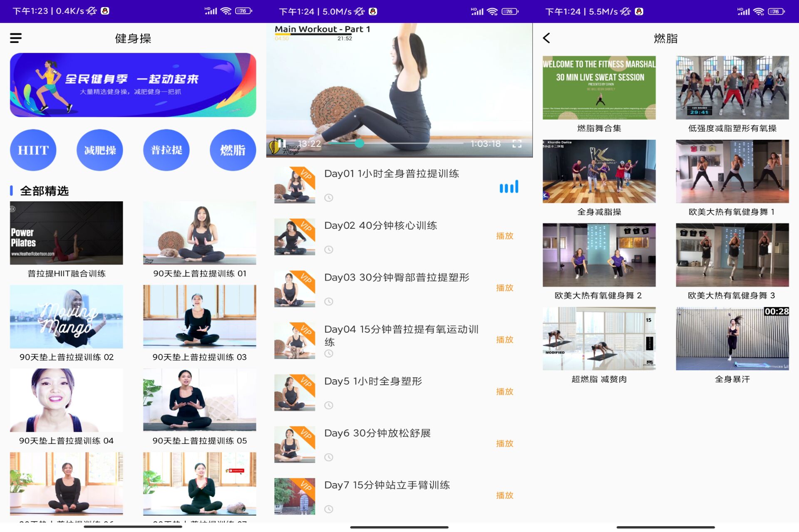799x532 pixels.
Task: Click the clock icon under Day02
Action: (329, 250)
